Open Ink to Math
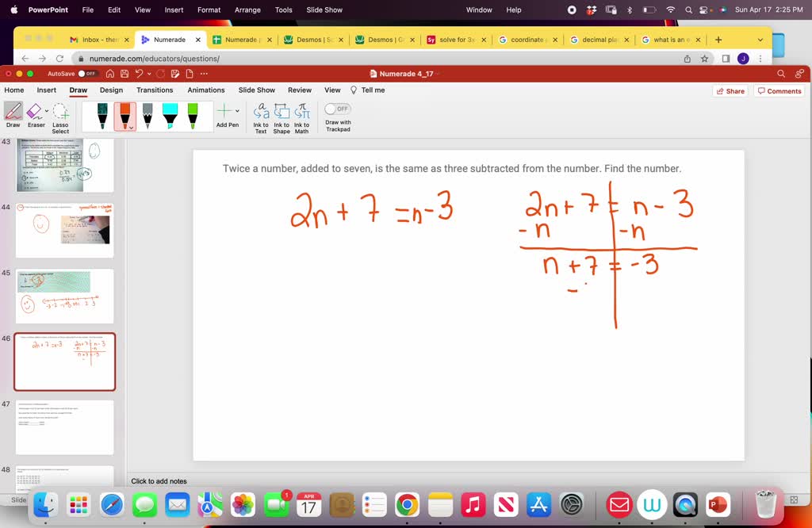The height and width of the screenshot is (528, 812). point(301,116)
